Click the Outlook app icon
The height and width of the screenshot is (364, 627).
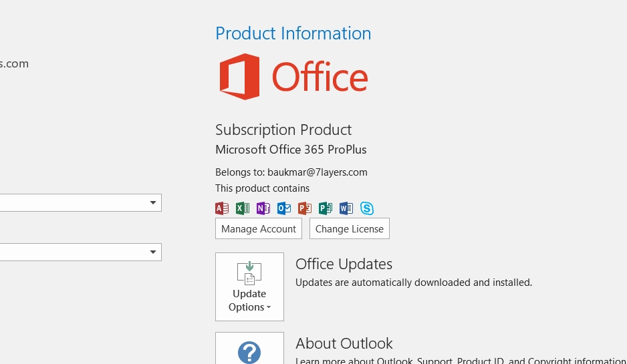pos(284,208)
